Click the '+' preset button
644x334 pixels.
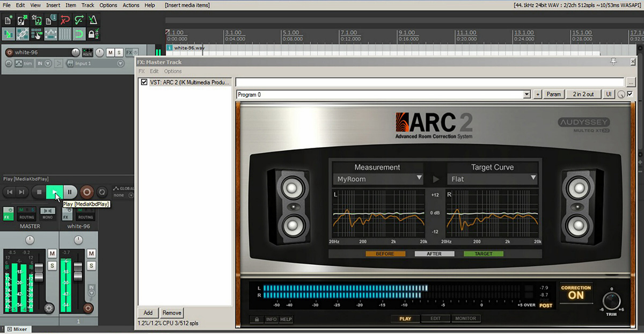click(x=538, y=94)
